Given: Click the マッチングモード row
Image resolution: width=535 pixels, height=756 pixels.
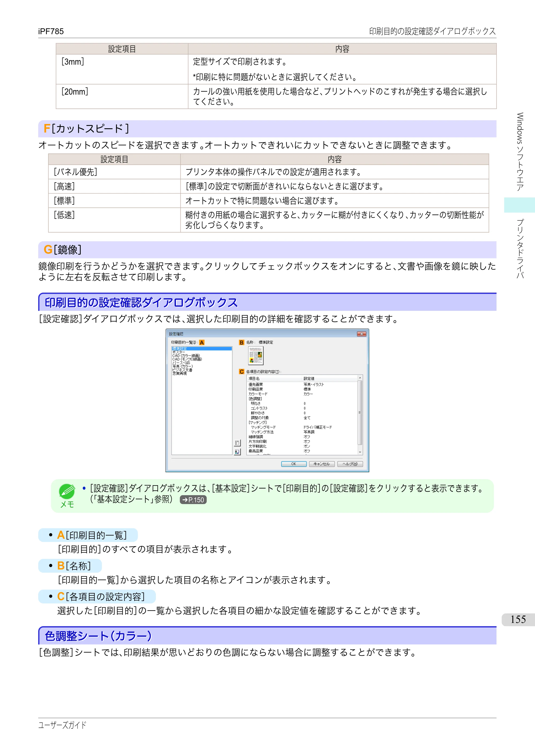Looking at the screenshot, I should pos(302,427).
